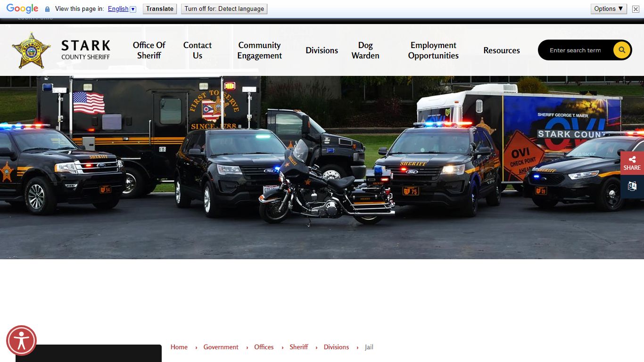Click the yellow search magnifier icon

pos(622,50)
